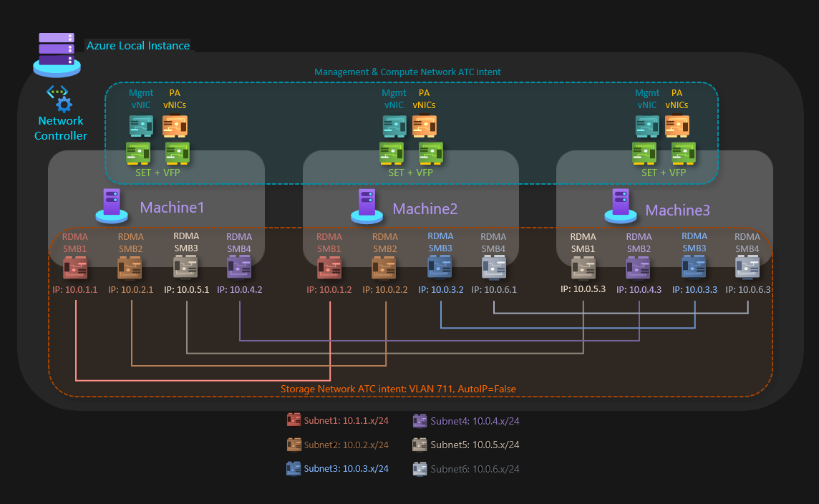Click the Machine3 purple server icon
This screenshot has width=819, height=504.
621,206
